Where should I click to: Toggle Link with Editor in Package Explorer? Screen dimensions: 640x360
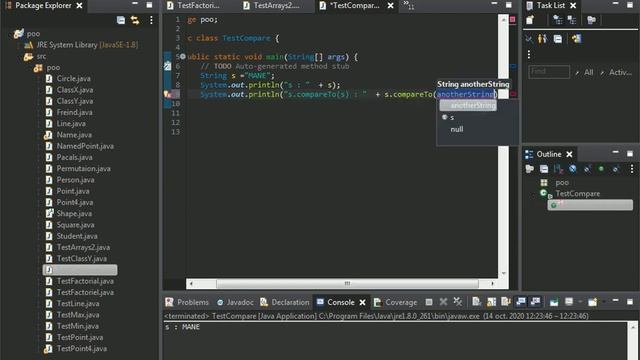[x=135, y=20]
